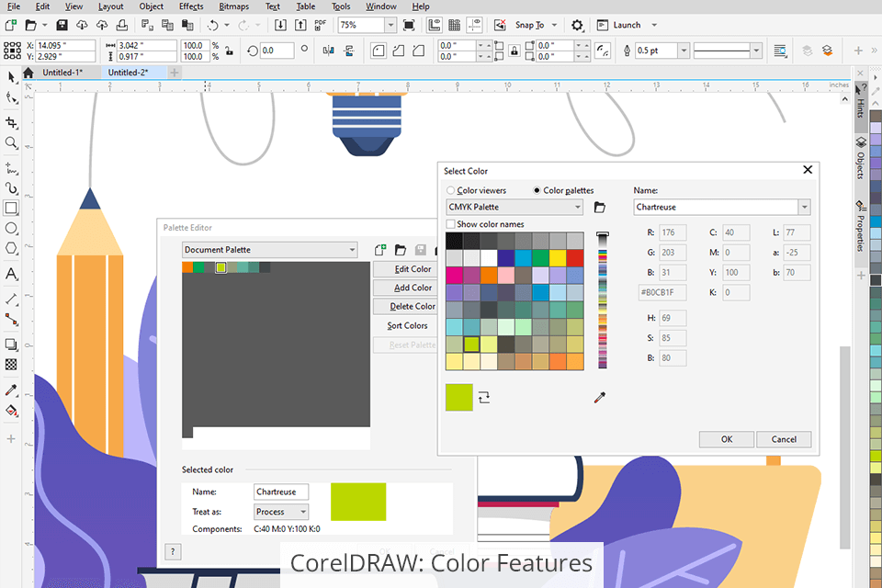Open palette folder icon in Select Color
The image size is (882, 588).
tap(600, 207)
